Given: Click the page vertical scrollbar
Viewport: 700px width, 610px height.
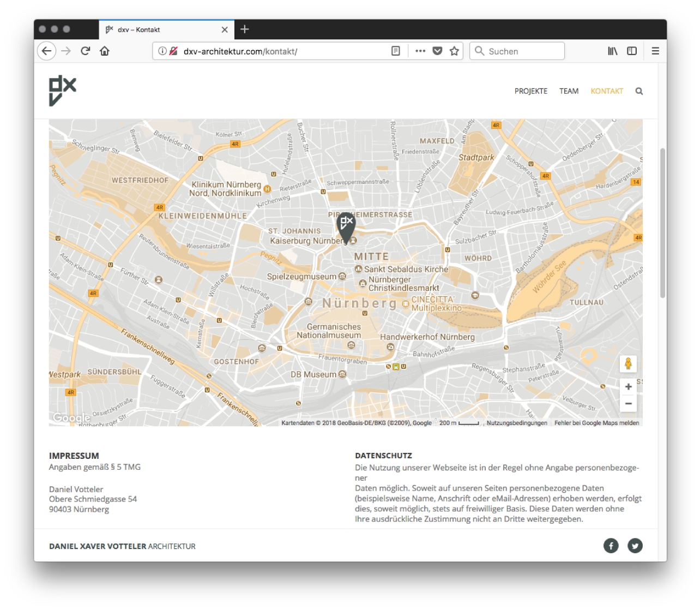Looking at the screenshot, I should (662, 223).
